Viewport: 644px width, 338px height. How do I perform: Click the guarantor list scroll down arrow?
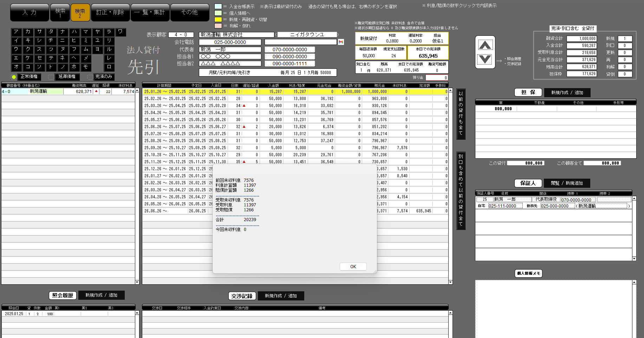(634, 259)
